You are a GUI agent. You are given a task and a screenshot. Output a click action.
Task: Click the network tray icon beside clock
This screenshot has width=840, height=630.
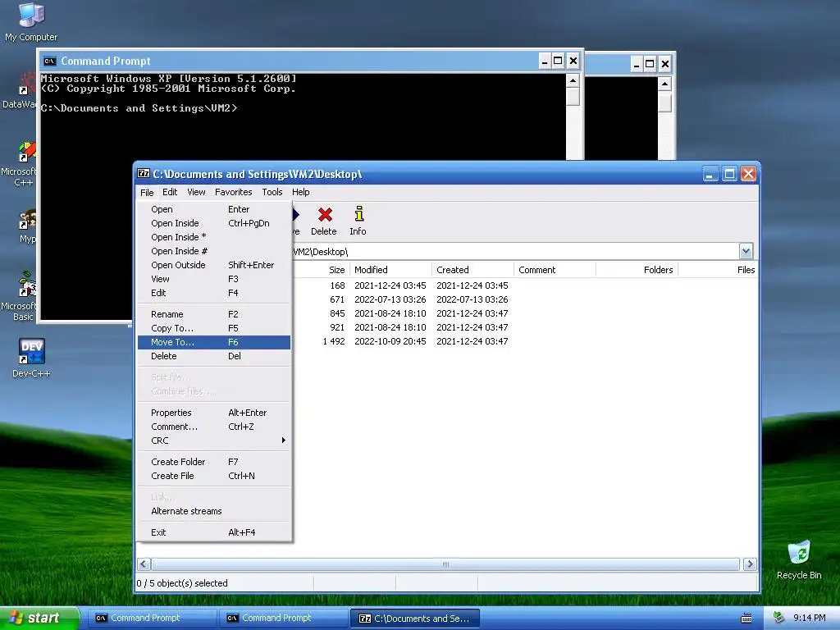click(779, 618)
